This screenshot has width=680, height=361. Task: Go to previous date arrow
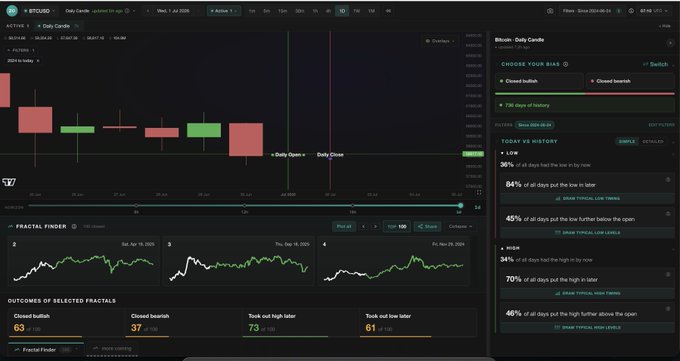(x=148, y=11)
